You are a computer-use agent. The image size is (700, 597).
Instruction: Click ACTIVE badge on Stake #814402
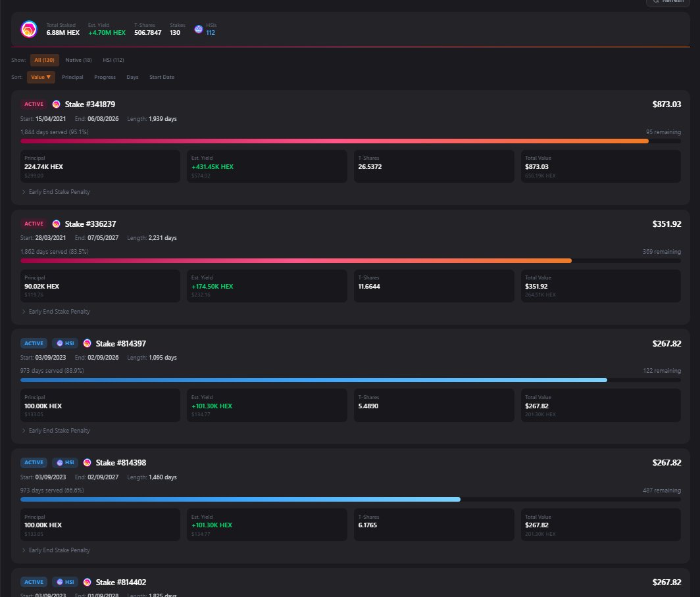tap(34, 583)
